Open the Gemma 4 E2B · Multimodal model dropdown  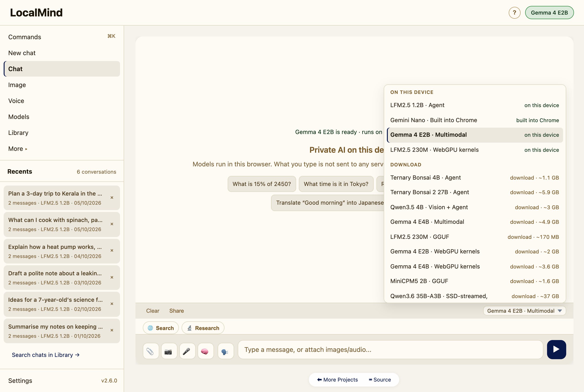pos(524,311)
